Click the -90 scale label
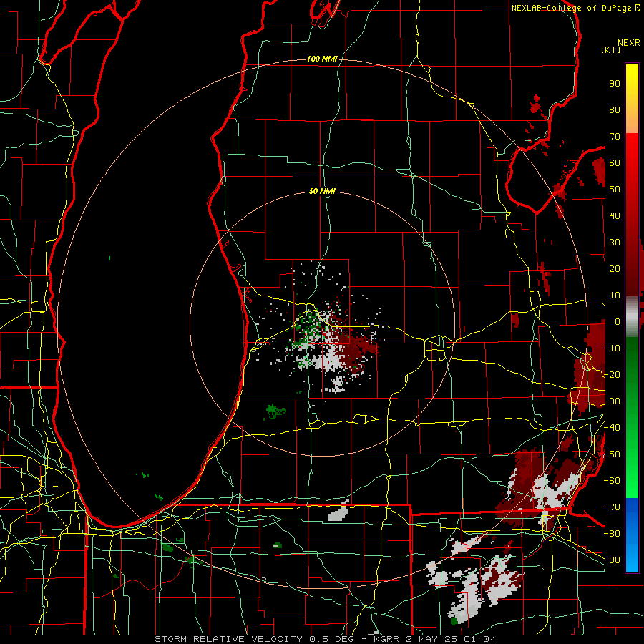This screenshot has width=644, height=644. pyautogui.click(x=612, y=560)
